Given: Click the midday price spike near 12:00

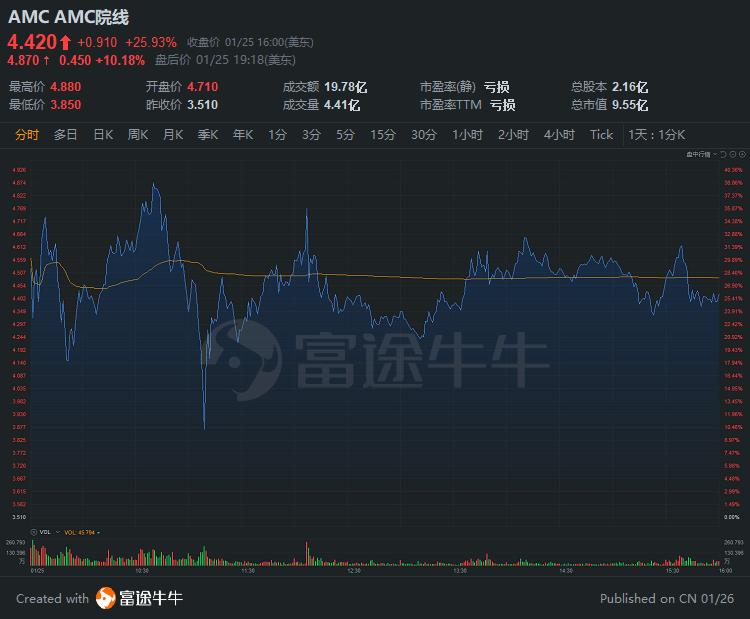Looking at the screenshot, I should (x=307, y=209).
